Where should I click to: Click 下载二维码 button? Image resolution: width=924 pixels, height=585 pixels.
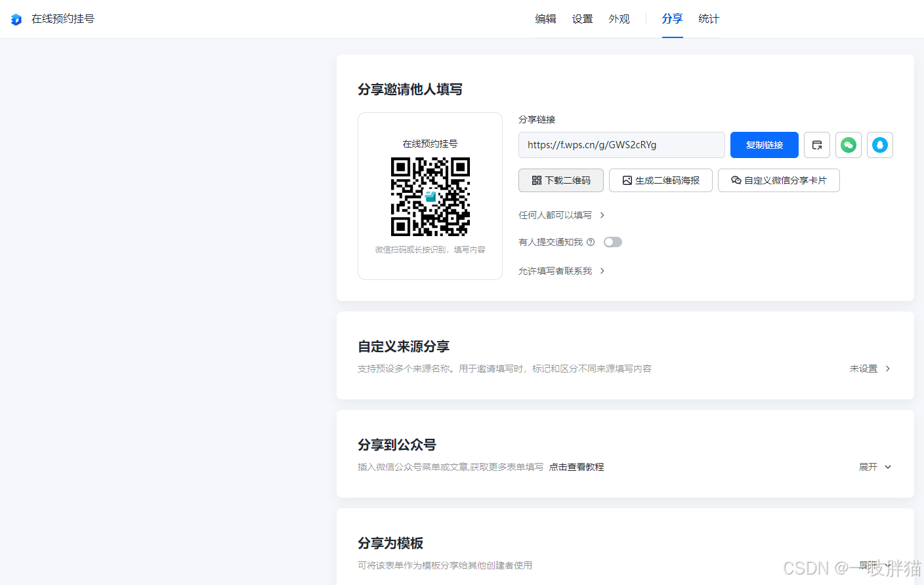561,180
